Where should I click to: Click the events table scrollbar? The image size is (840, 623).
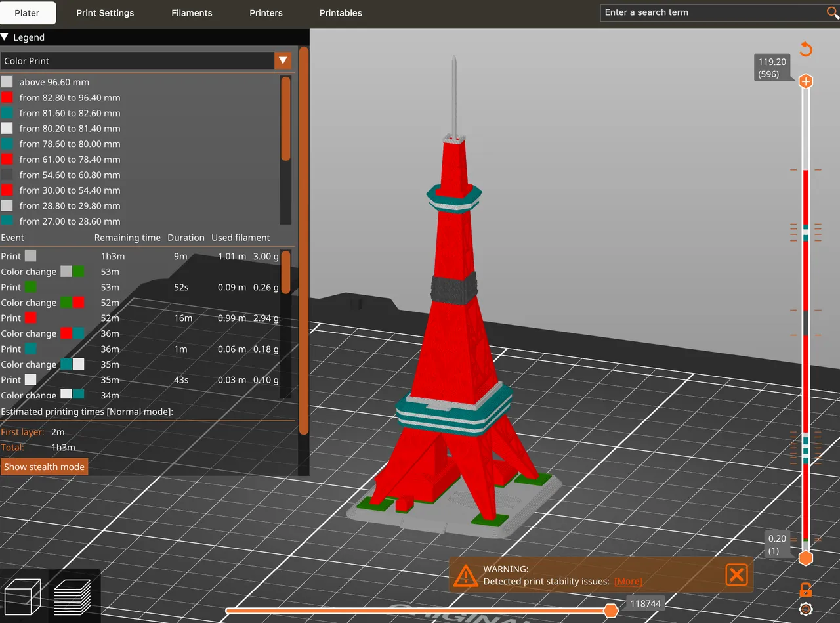[285, 272]
